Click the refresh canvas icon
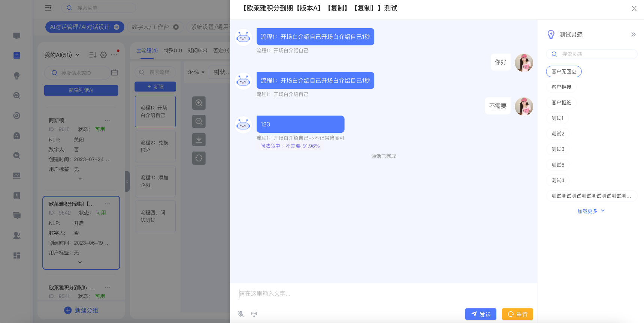644x323 pixels. (x=199, y=158)
